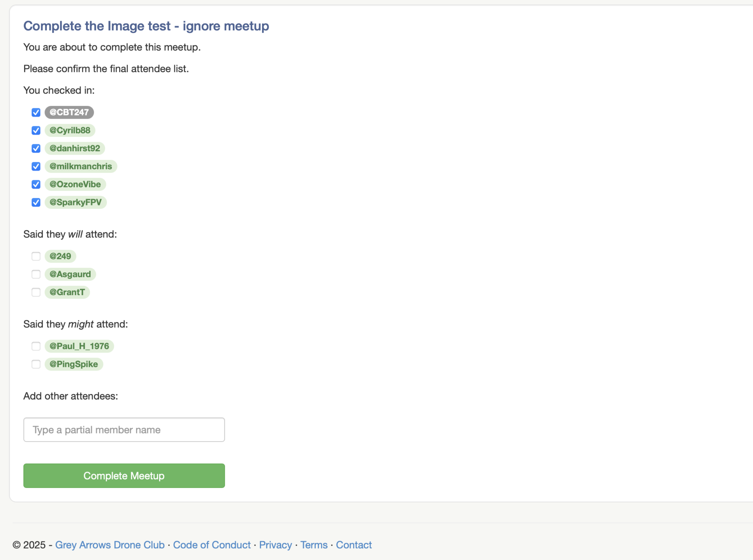Deselect @OzoneVibe checkbox
The height and width of the screenshot is (560, 753).
[36, 184]
